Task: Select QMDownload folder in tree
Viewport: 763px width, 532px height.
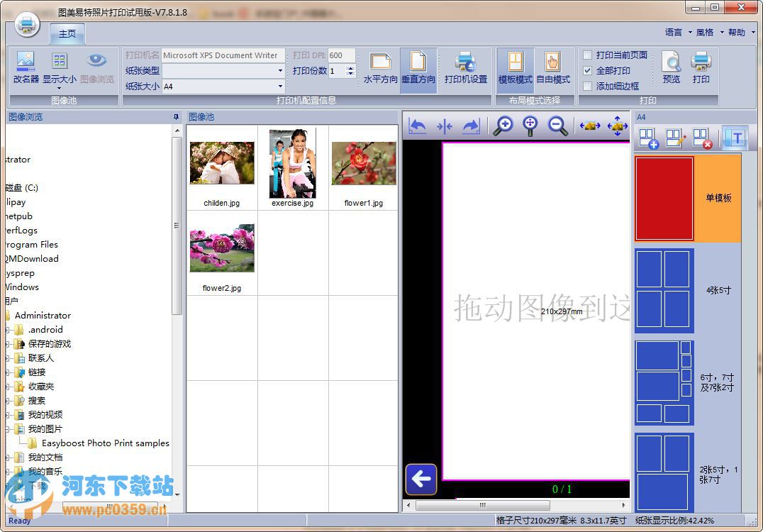Action: coord(32,258)
